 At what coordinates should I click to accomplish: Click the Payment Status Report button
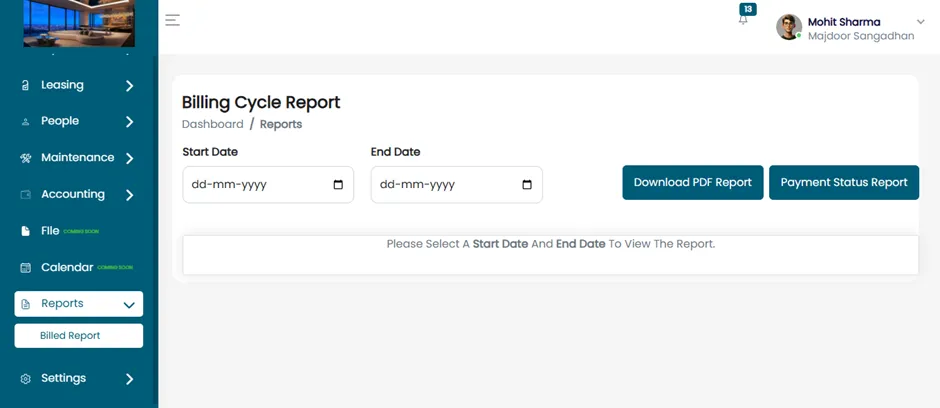click(843, 182)
